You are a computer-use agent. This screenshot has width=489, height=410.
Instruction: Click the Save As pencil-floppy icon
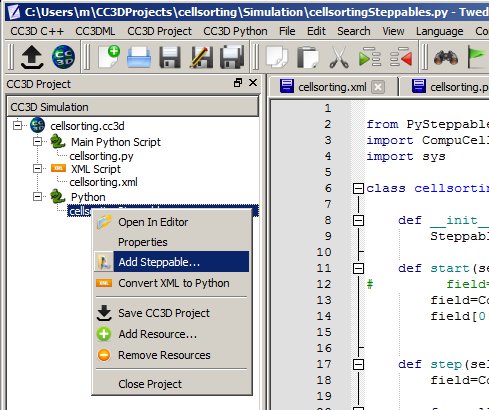click(201, 57)
